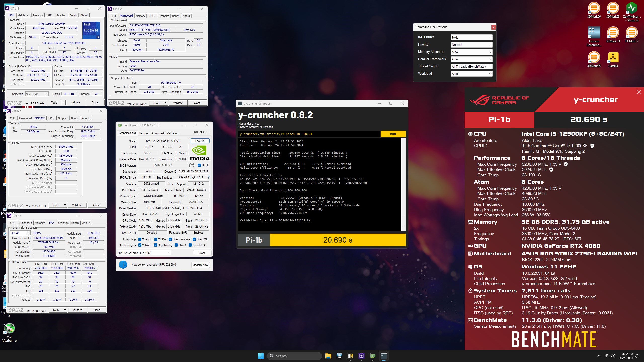Open CPU-Z taskbar icon
This screenshot has height=362, width=644.
361,356
